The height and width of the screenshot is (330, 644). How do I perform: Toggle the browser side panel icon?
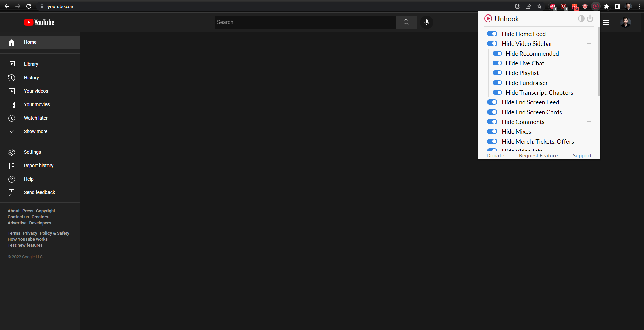(617, 6)
